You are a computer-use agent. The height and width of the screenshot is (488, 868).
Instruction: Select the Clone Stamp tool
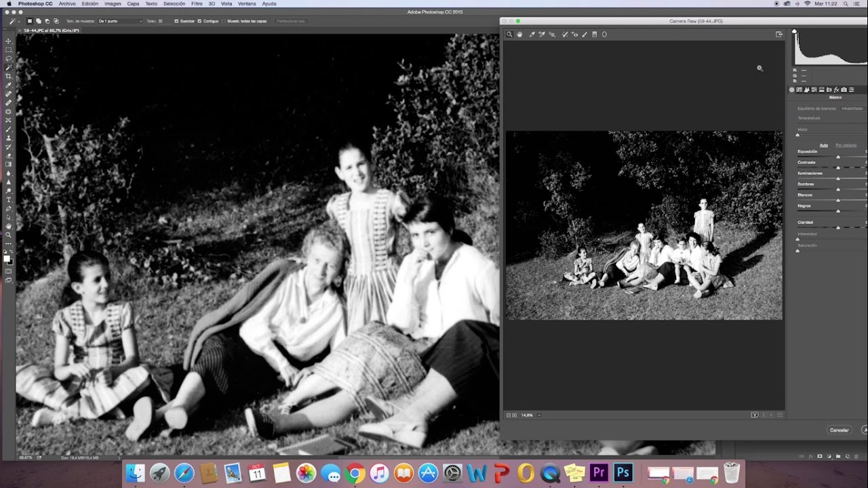[8, 138]
